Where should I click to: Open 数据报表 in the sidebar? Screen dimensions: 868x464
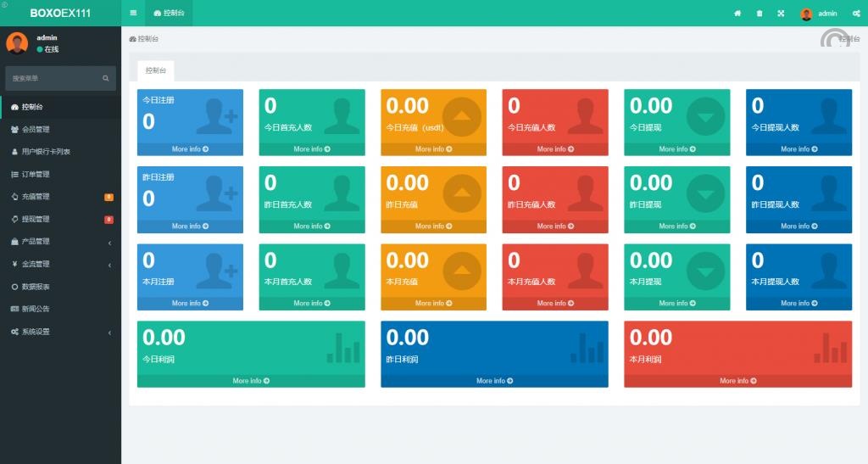(36, 287)
